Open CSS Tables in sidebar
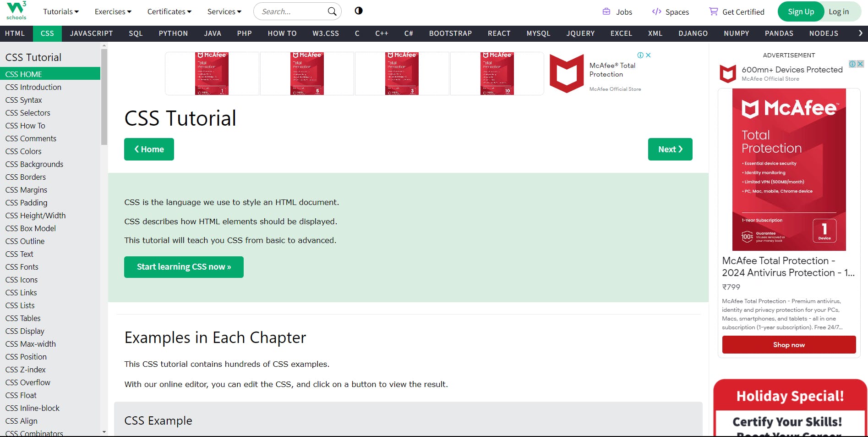The width and height of the screenshot is (868, 437). (x=50, y=318)
